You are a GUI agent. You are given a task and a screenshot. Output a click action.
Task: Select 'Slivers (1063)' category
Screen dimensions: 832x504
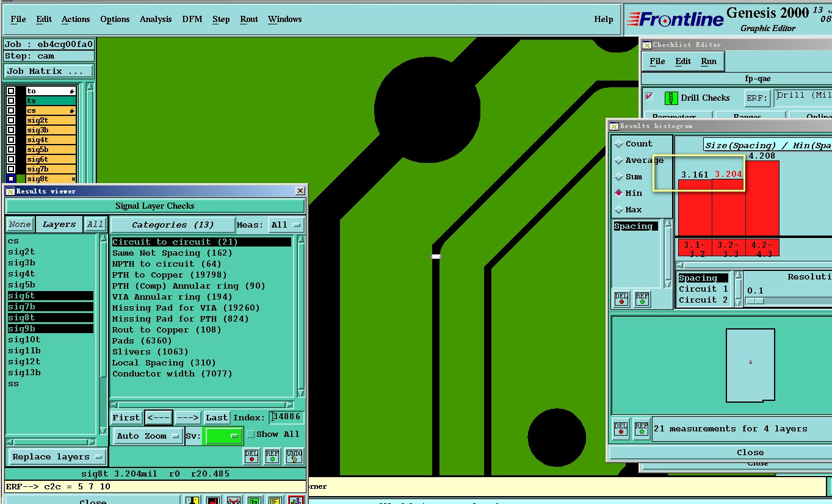(150, 351)
